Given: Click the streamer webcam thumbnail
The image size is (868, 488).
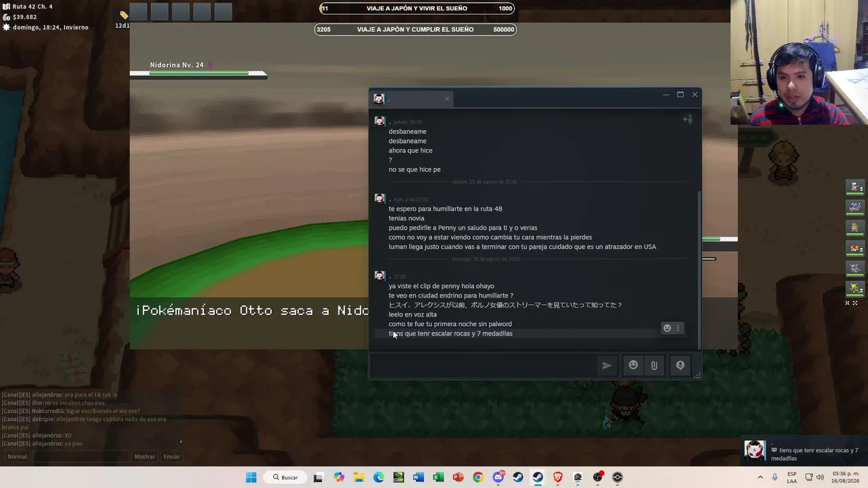Looking at the screenshot, I should 799,62.
